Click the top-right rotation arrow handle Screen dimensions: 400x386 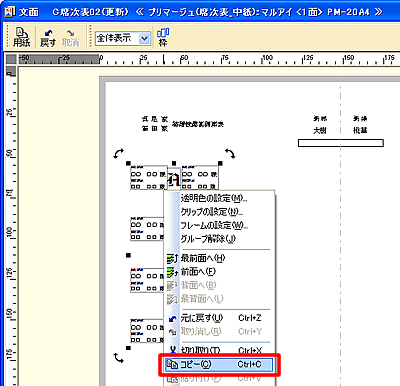230,153
